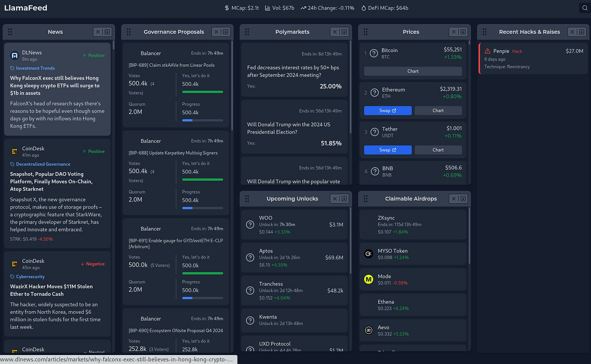
Task: Click the CoinDesk logo on Snapshot article
Action: [15, 151]
